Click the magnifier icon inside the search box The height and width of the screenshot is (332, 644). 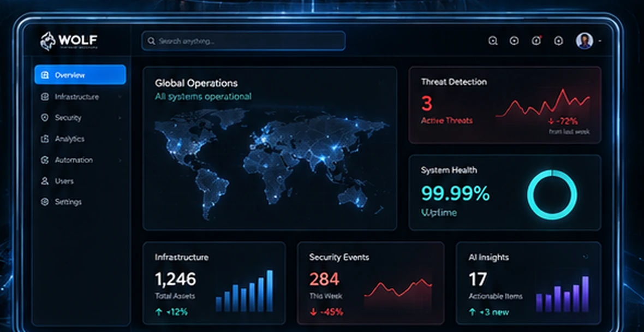click(151, 41)
